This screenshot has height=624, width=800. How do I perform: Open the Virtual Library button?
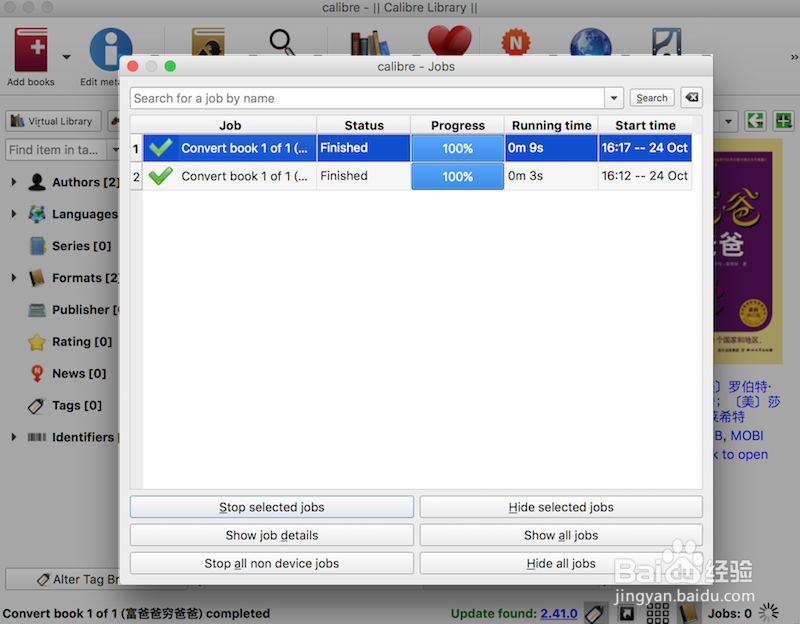(53, 121)
